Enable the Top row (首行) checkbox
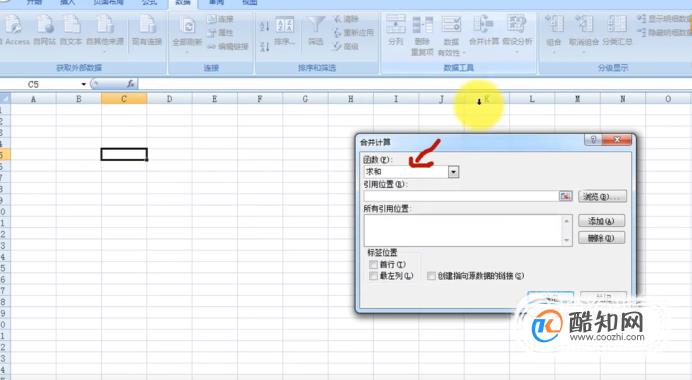 pos(373,264)
